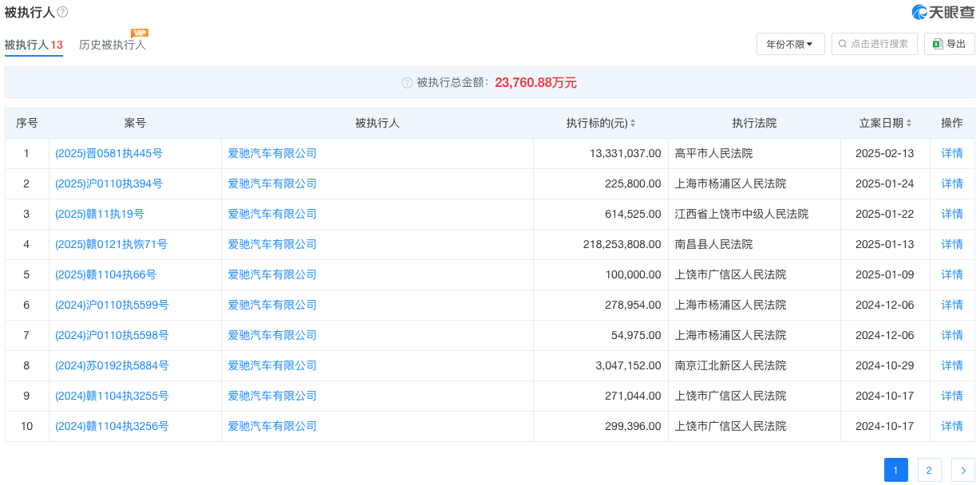Click the 案号 column header
This screenshot has width=980, height=485.
[x=135, y=124]
